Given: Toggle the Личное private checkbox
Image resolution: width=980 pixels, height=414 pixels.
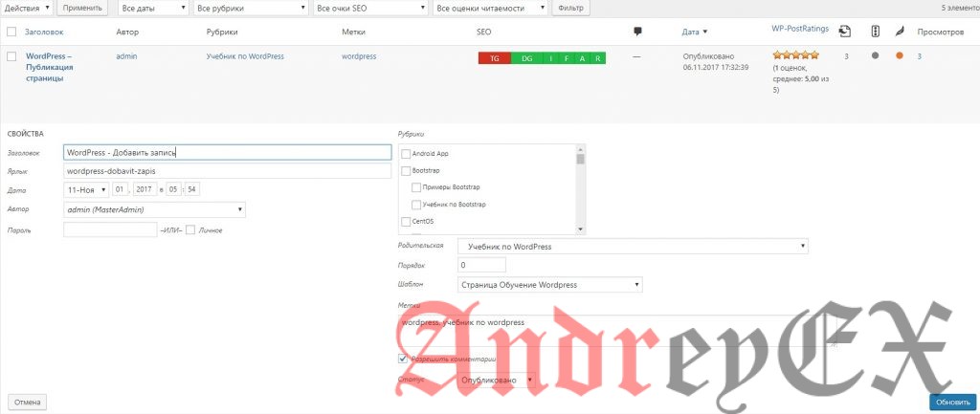Looking at the screenshot, I should [x=190, y=229].
